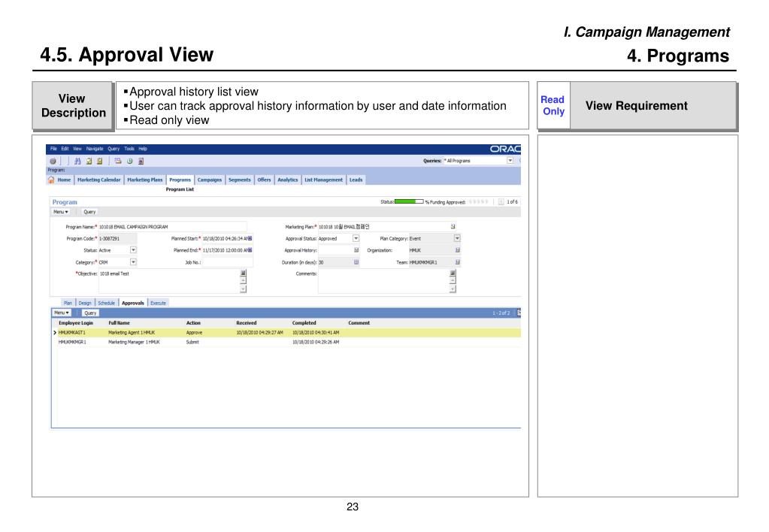
Task: Click the binoculars search icon
Action: click(x=77, y=161)
